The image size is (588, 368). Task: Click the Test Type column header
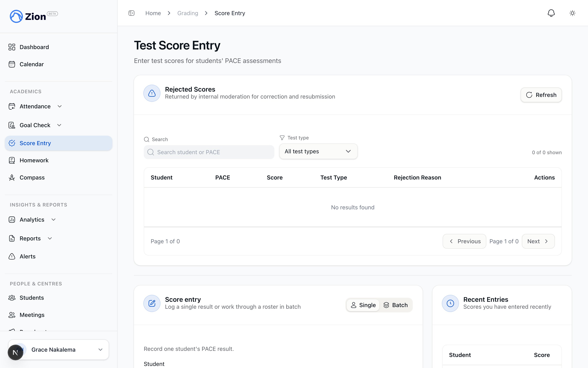pos(334,178)
